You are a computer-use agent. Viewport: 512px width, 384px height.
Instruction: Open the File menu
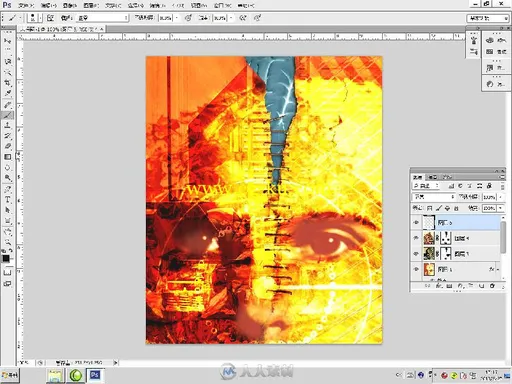(x=25, y=5)
